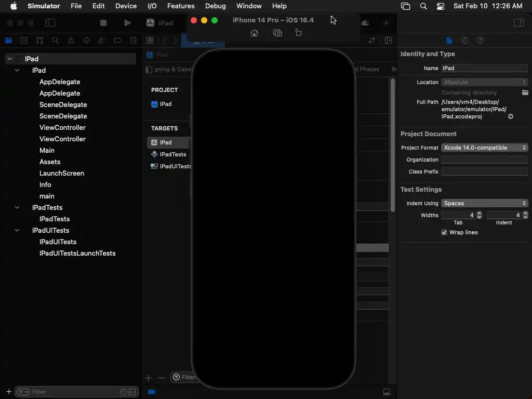Image resolution: width=532 pixels, height=399 pixels.
Task: Go back with editor left chevron
Action: tap(165, 41)
